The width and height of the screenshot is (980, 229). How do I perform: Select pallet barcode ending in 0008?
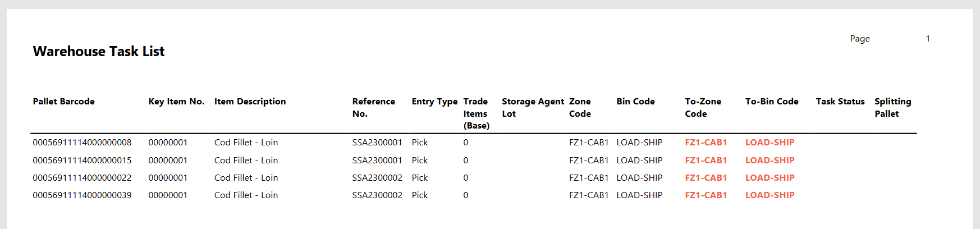[x=82, y=143]
